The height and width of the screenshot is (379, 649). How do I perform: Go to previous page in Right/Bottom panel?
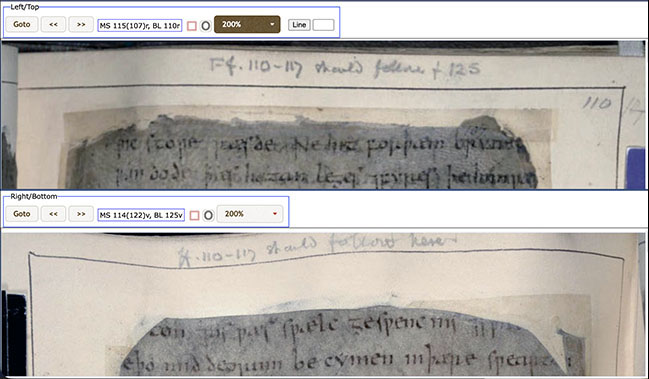(53, 214)
